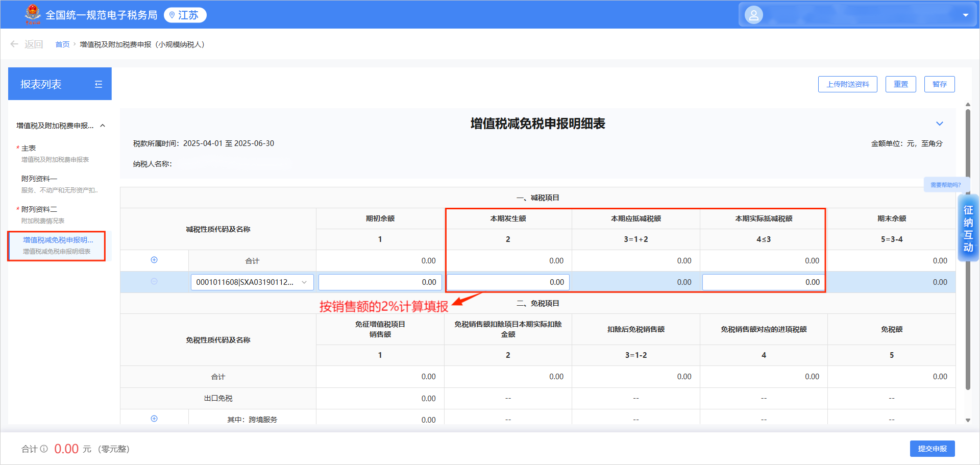This screenshot has height=465, width=980.
Task: Collapse the 增值税及附加税费申报 tree group
Action: (x=103, y=126)
